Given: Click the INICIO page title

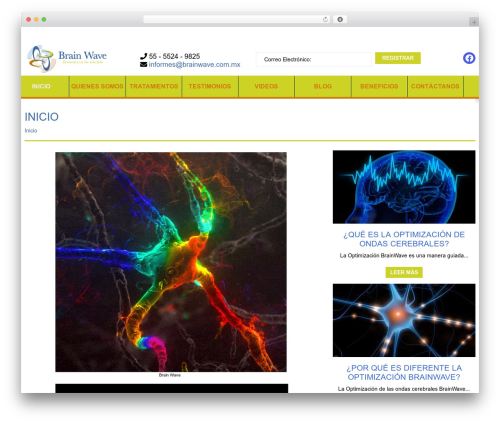Looking at the screenshot, I should pos(42,117).
